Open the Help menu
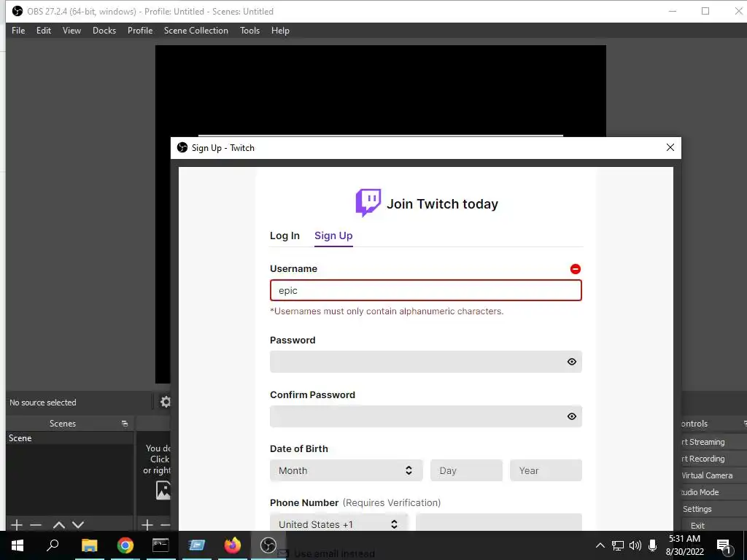747x560 pixels. pyautogui.click(x=280, y=31)
